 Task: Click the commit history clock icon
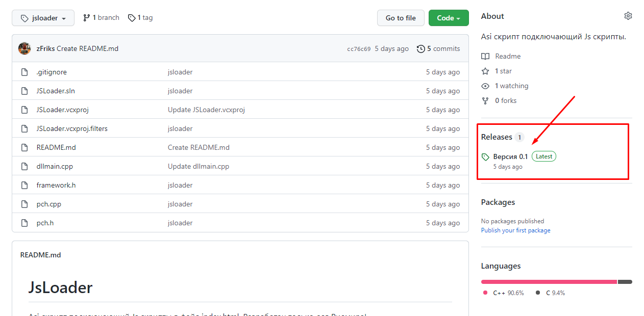[x=421, y=48]
